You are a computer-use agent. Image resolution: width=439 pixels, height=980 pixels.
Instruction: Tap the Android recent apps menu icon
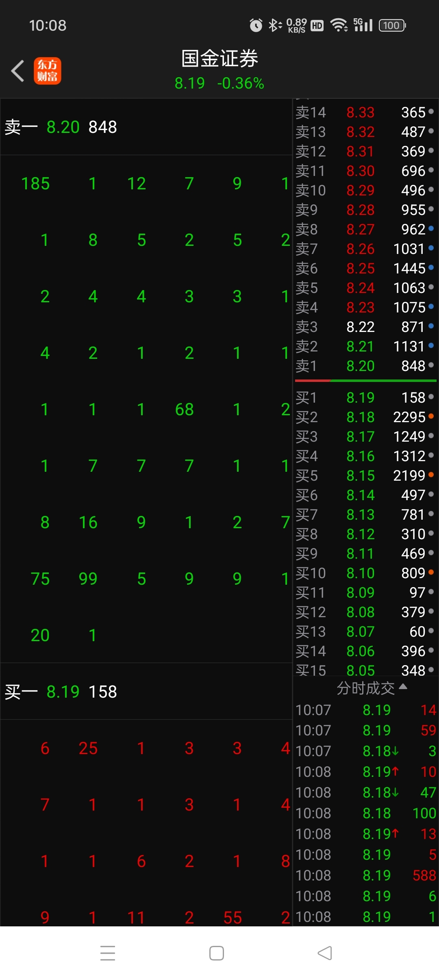[x=108, y=953]
